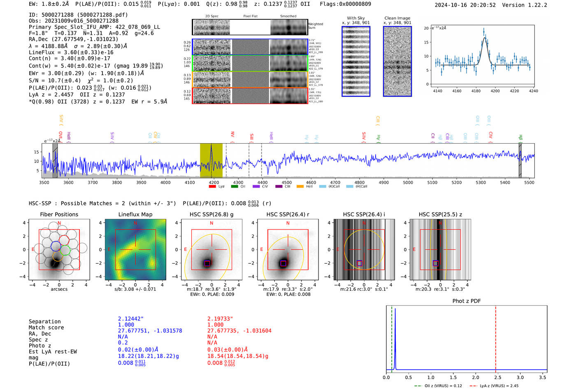Open the With Sky cutout image
This screenshot has width=576, height=392.
click(x=356, y=61)
